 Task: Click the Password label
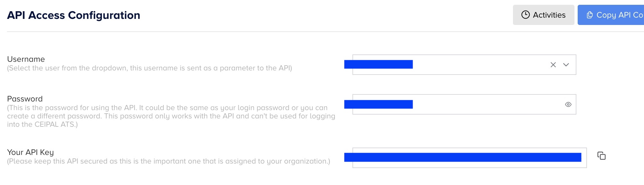[25, 99]
